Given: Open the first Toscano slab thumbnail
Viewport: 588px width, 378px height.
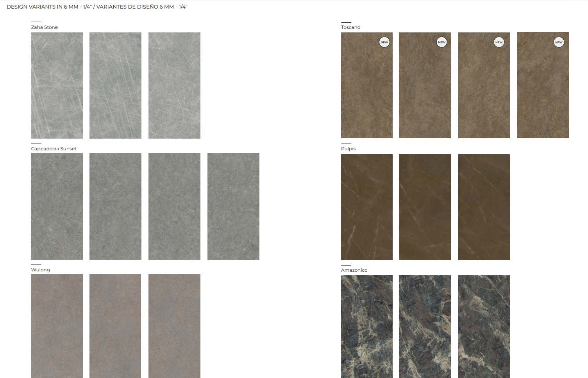Looking at the screenshot, I should pyautogui.click(x=367, y=85).
